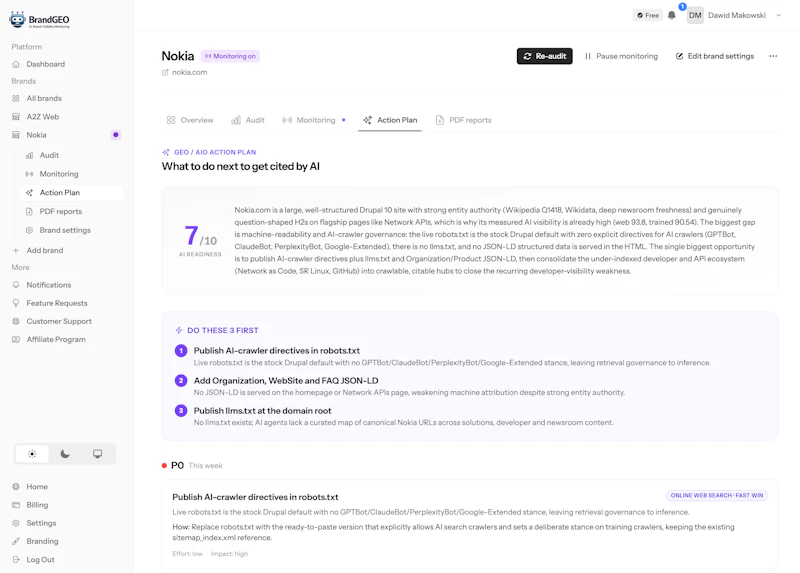Click the 7/10 AI readiness score
Viewport: 800px width, 573px height.
(x=200, y=241)
